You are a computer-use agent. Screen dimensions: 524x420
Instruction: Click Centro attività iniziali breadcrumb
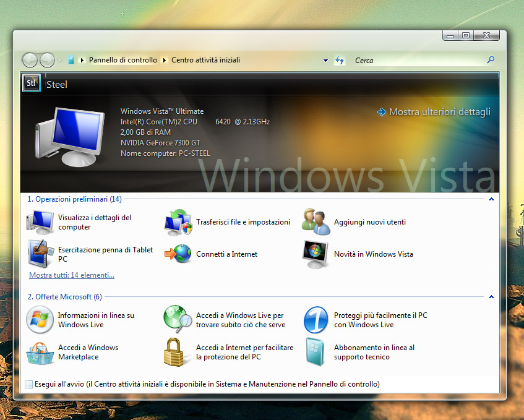(205, 60)
